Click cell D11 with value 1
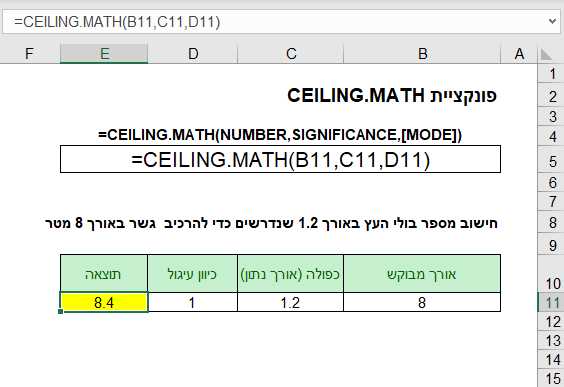The height and width of the screenshot is (387, 564). pyautogui.click(x=192, y=302)
